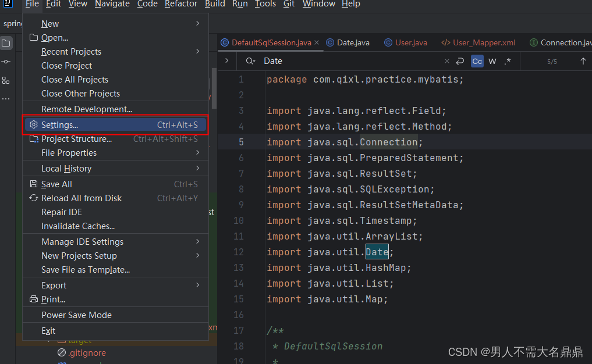Open the Project tool window folder icon

click(x=6, y=43)
